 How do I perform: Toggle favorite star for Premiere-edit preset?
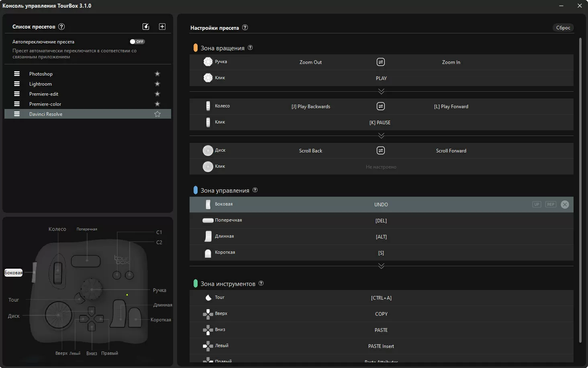(157, 94)
